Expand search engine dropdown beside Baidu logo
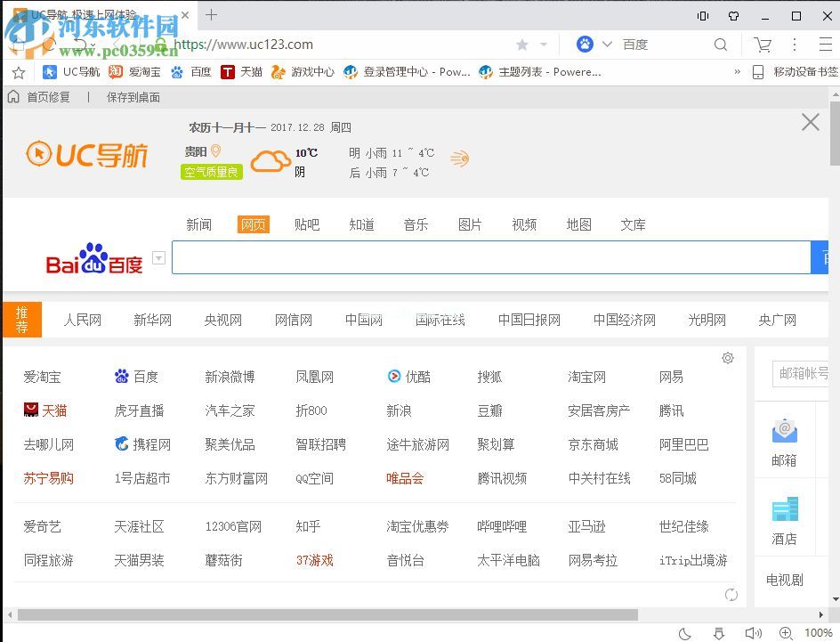 point(158,257)
